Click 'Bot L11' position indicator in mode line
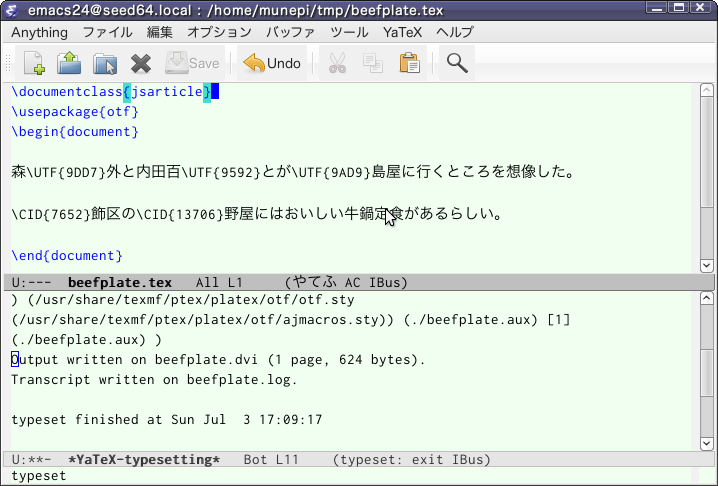Screen dimensions: 718x486 pyautogui.click(x=271, y=459)
